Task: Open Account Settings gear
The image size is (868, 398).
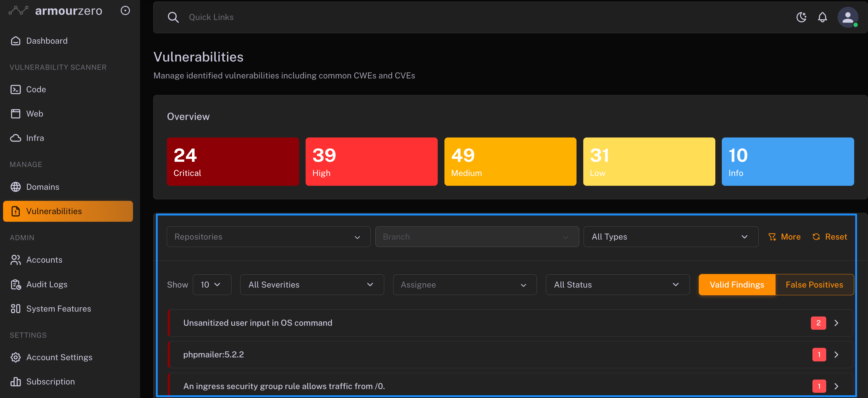Action: (x=59, y=357)
